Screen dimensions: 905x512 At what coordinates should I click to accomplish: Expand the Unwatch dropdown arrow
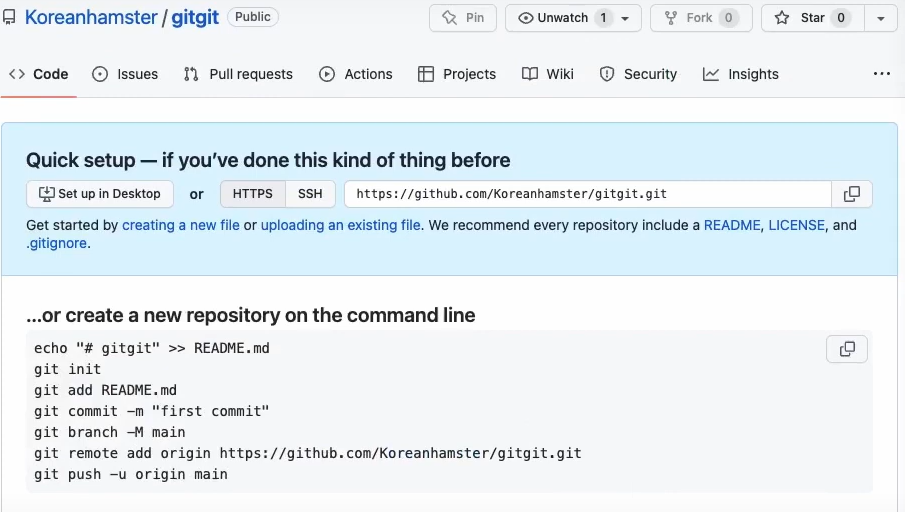(625, 18)
